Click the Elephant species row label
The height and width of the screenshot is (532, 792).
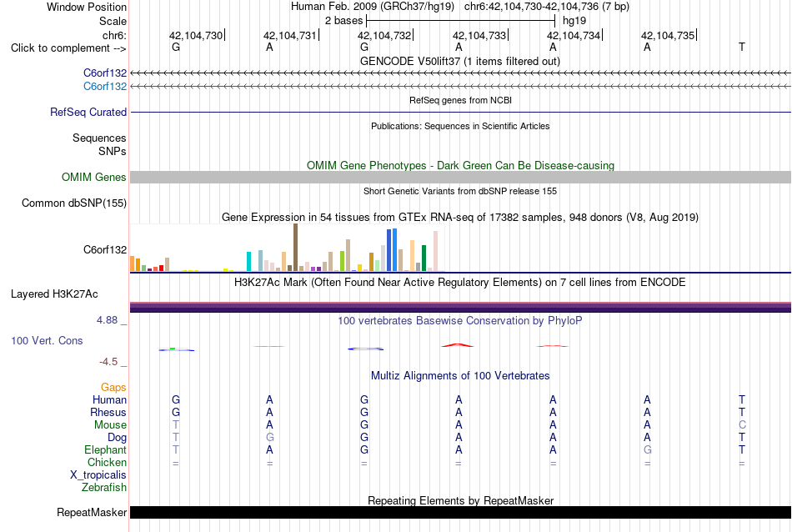(x=105, y=449)
